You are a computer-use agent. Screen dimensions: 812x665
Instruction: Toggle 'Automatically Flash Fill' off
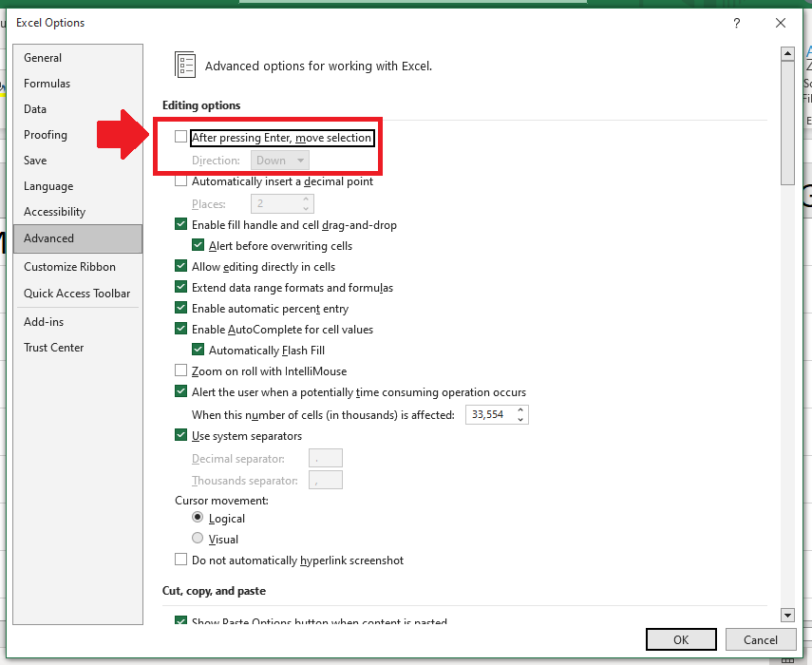(x=197, y=350)
